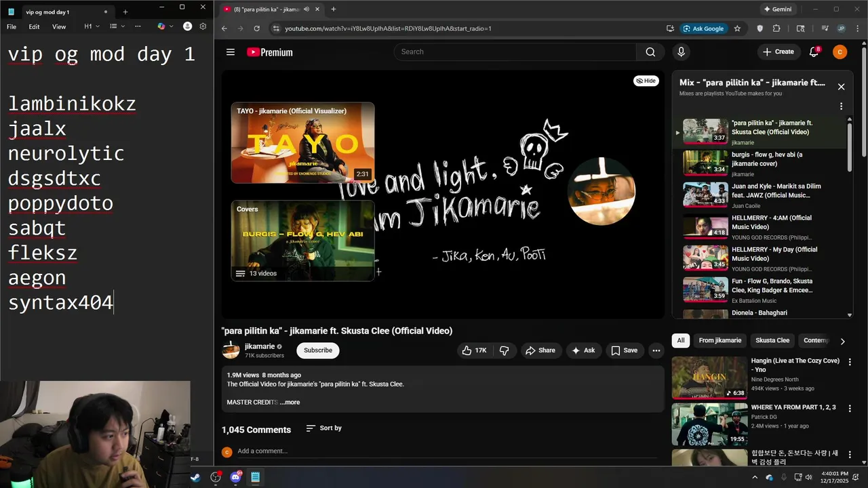
Task: Open Notepad View menu
Action: pos(59,26)
